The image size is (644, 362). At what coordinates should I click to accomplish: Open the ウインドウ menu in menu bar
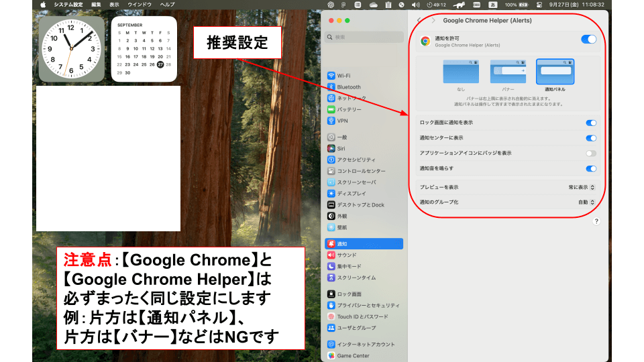[139, 5]
